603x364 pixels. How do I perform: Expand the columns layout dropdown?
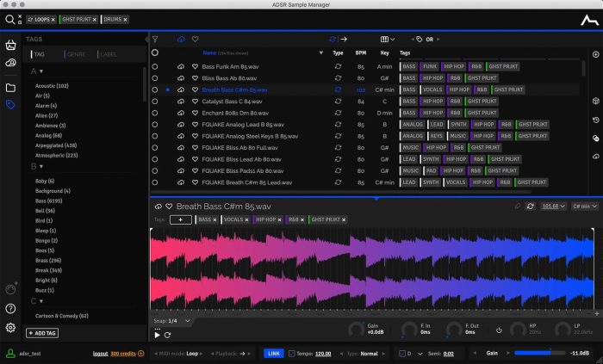[x=388, y=40]
